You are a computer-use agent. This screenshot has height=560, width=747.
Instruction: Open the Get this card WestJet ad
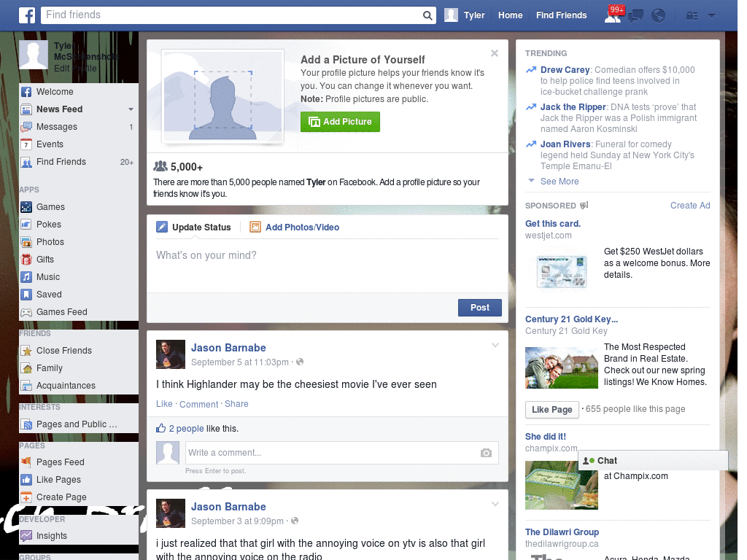(553, 224)
